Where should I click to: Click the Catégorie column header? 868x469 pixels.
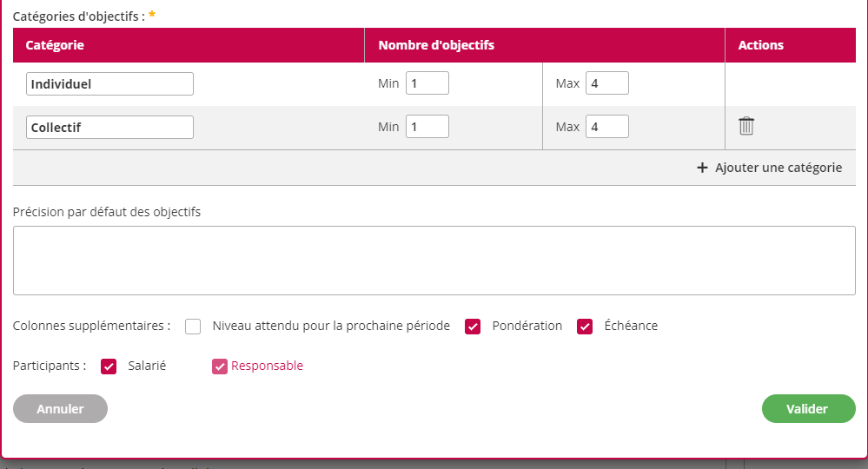(x=56, y=45)
